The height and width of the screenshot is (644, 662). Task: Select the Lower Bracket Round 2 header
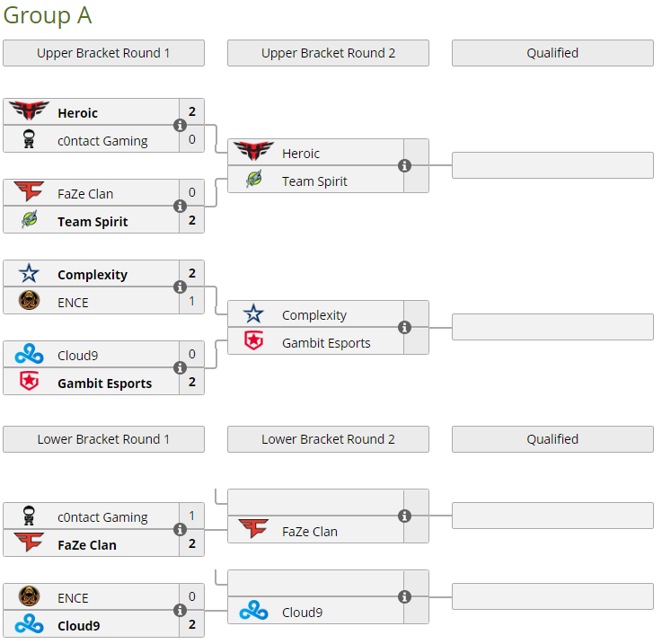point(328,439)
